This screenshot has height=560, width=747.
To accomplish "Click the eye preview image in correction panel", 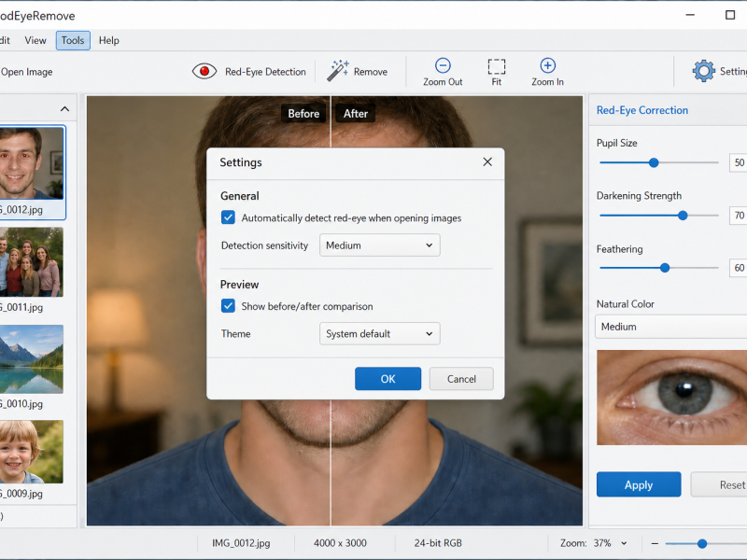I will pyautogui.click(x=671, y=398).
